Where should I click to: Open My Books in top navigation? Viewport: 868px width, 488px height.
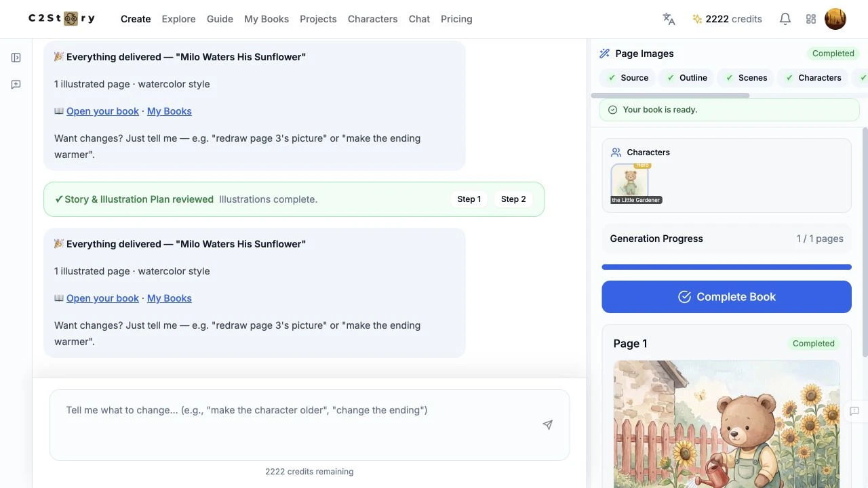point(267,19)
